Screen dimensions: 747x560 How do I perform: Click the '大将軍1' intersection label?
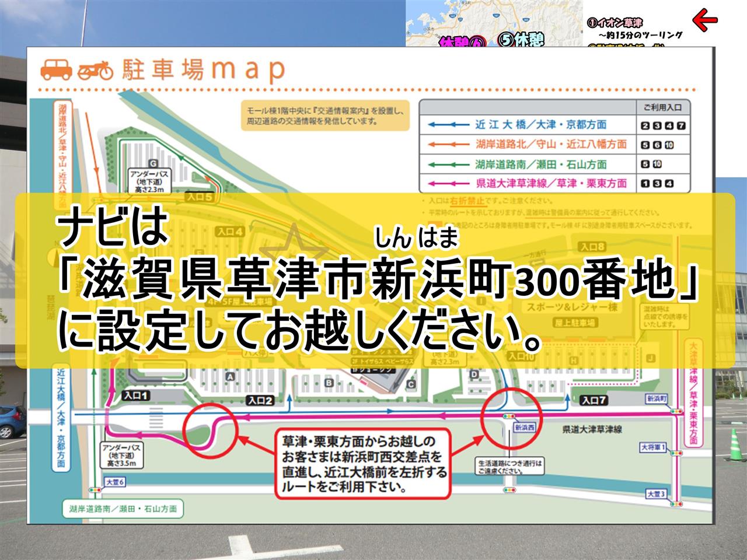652,448
